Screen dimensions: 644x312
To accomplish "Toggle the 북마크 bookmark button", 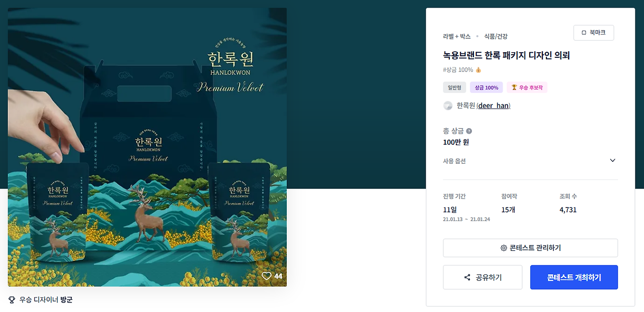I will pos(594,33).
